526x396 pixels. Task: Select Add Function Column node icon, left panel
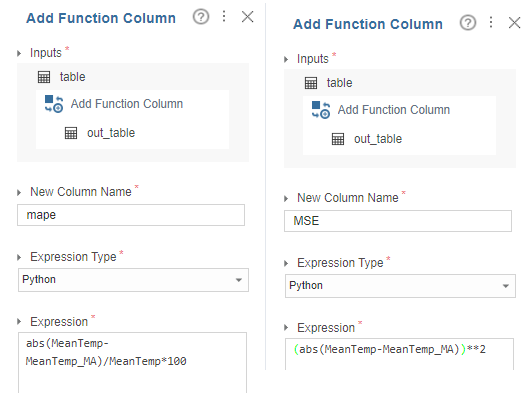tap(54, 104)
